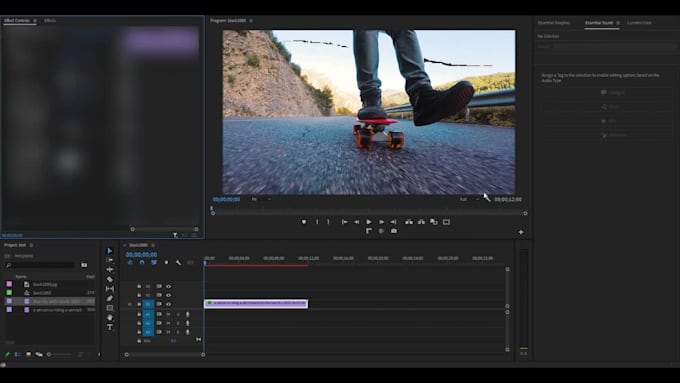Click the Lift button
680x383 pixels.
pyautogui.click(x=409, y=222)
